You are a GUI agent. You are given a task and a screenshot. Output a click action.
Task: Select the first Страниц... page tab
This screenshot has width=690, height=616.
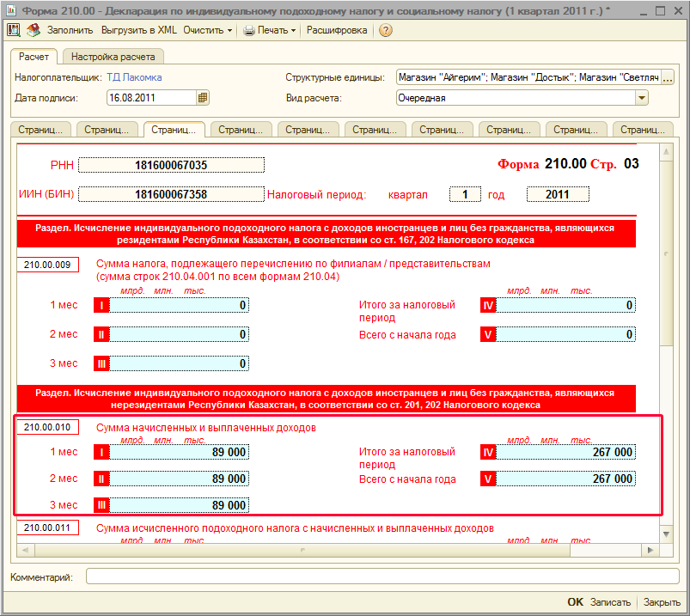pyautogui.click(x=42, y=130)
